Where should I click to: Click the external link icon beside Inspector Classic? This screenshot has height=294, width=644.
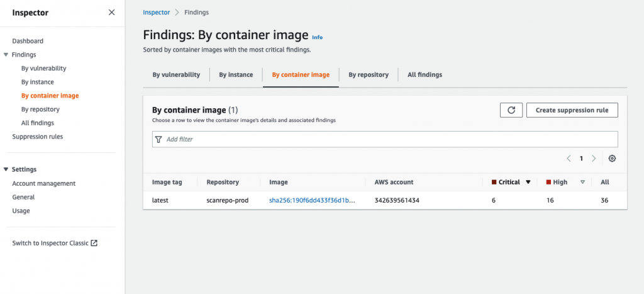coord(94,243)
